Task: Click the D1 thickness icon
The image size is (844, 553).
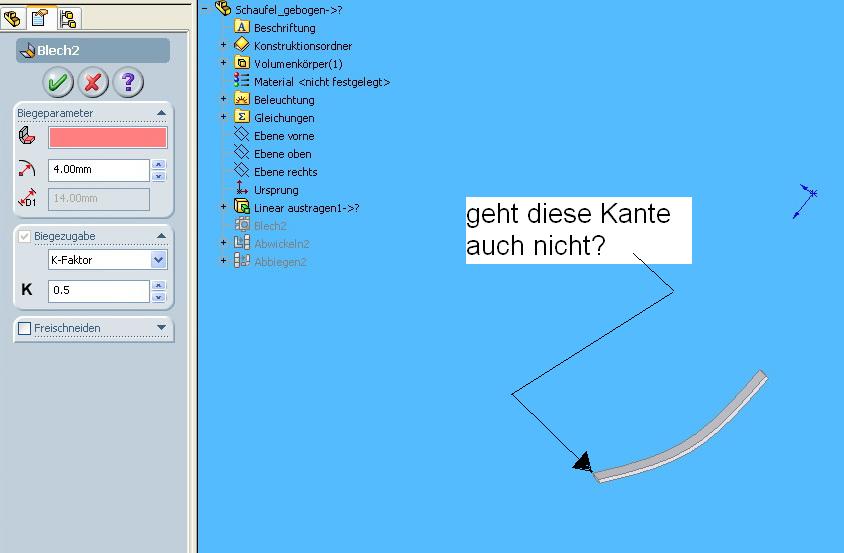Action: pos(27,198)
